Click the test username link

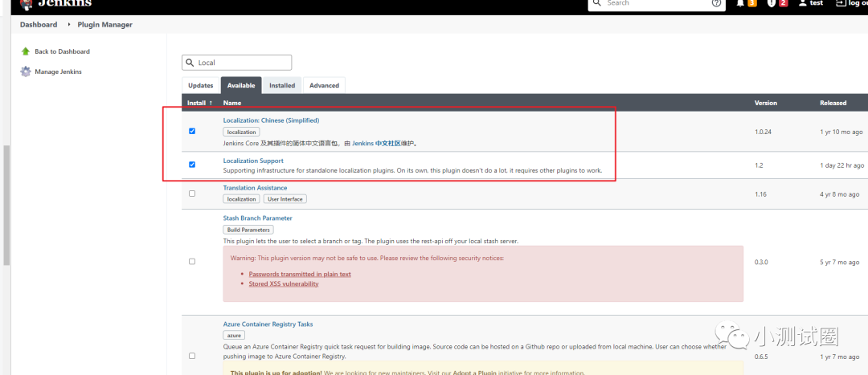(x=817, y=2)
